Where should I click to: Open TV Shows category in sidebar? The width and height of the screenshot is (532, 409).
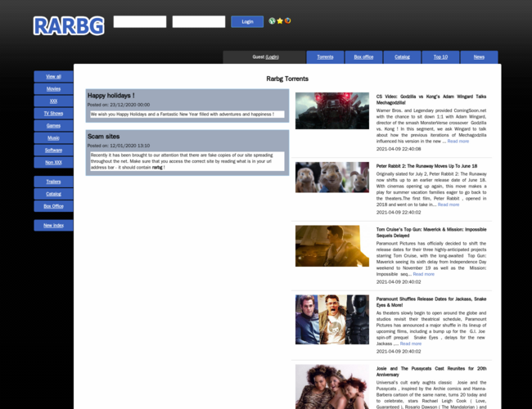click(53, 113)
